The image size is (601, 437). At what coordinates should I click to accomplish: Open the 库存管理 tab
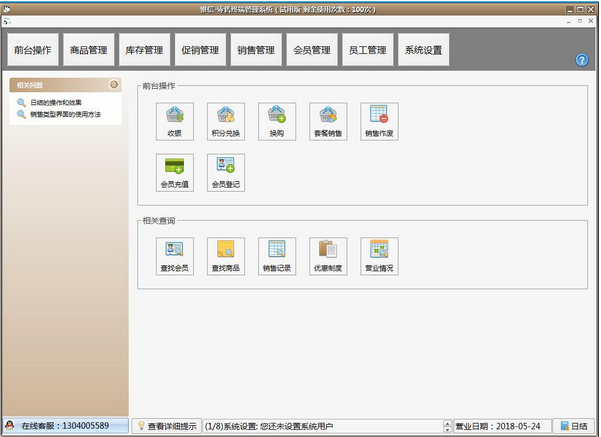(144, 49)
